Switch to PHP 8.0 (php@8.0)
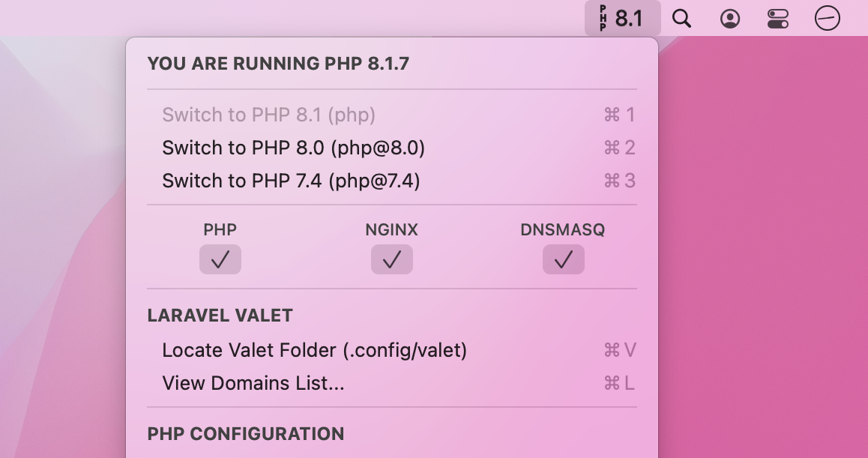 pyautogui.click(x=293, y=148)
